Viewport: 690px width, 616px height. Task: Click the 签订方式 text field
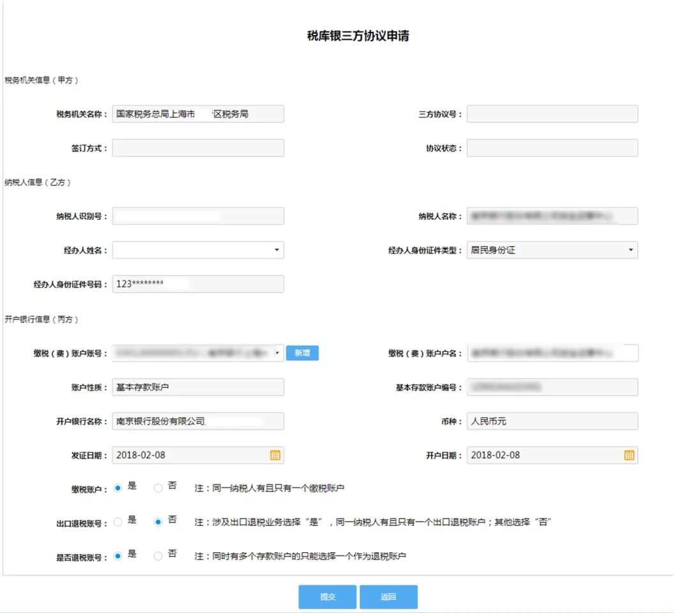click(198, 148)
